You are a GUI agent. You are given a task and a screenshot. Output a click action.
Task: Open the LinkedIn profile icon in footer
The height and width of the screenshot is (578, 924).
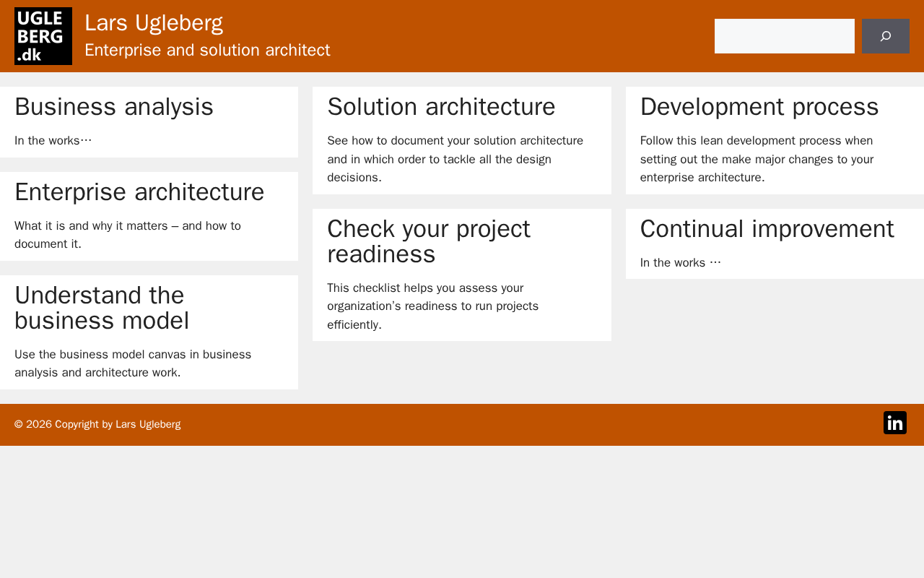click(x=894, y=423)
